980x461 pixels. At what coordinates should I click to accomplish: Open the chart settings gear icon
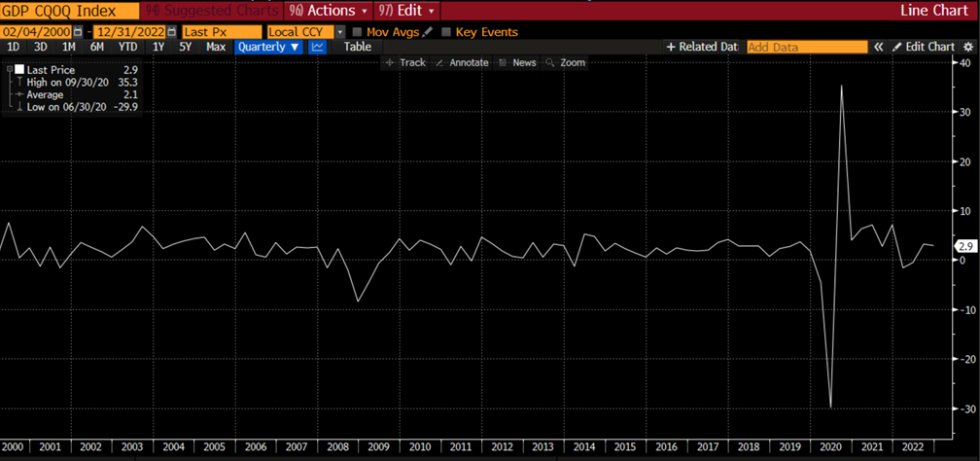tap(967, 47)
